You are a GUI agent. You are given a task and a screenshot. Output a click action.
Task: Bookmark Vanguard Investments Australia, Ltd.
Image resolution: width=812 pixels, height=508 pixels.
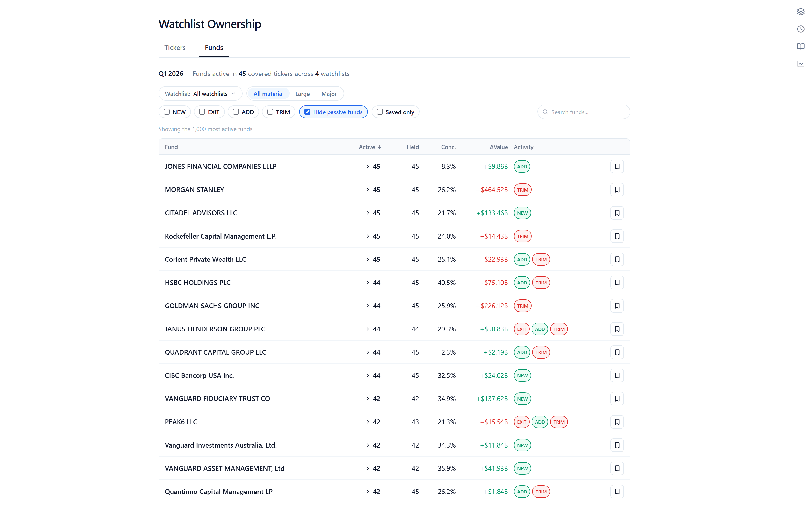click(617, 445)
